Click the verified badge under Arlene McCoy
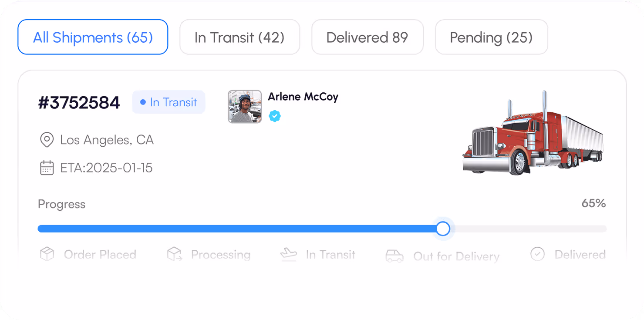 click(274, 116)
